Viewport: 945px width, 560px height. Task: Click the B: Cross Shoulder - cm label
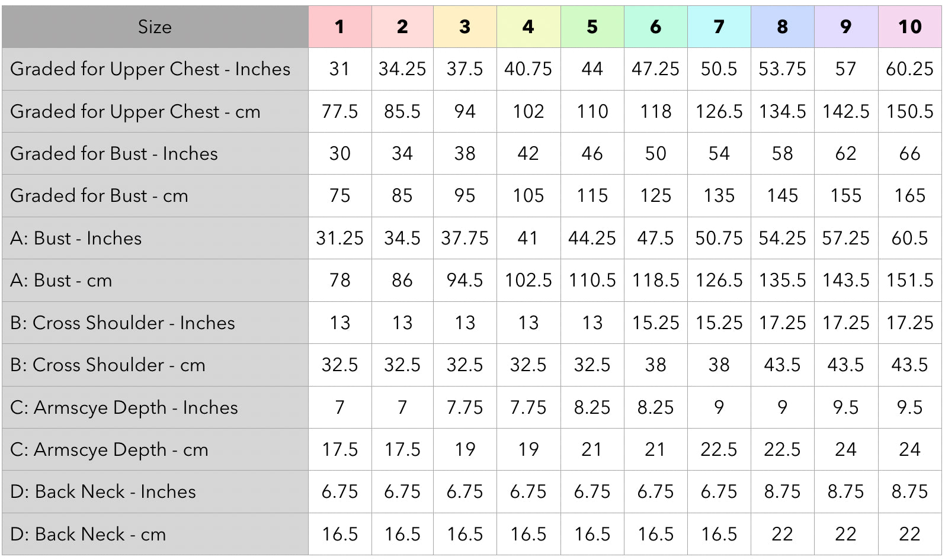click(x=108, y=365)
